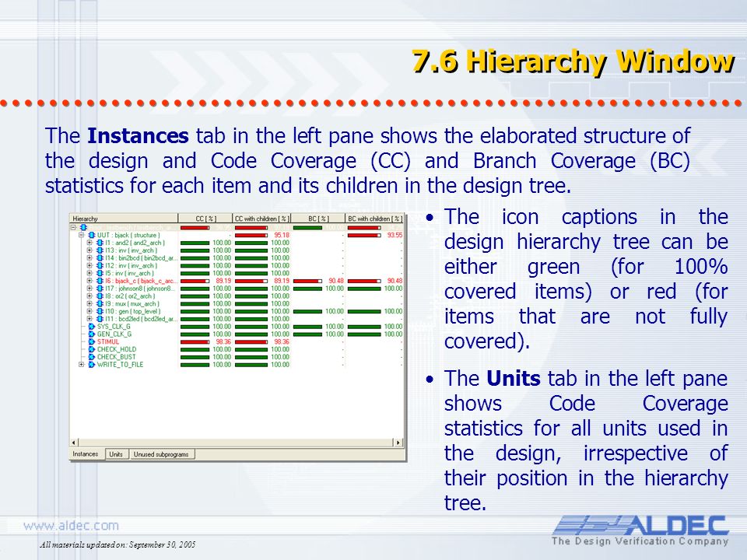This screenshot has width=747, height=560.
Task: Expand the I6 : bjack_c node
Action: pyautogui.click(x=89, y=281)
